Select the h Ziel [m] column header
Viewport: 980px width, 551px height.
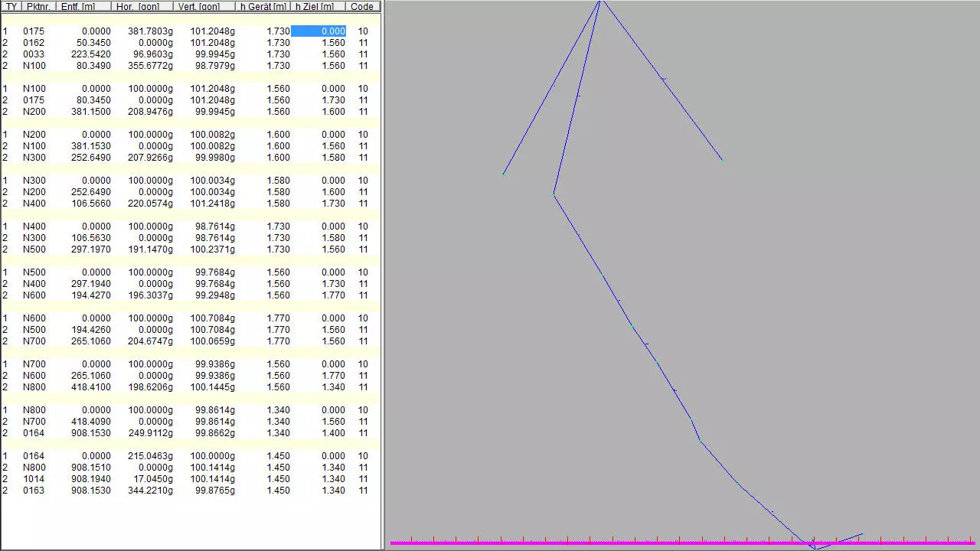pos(318,6)
